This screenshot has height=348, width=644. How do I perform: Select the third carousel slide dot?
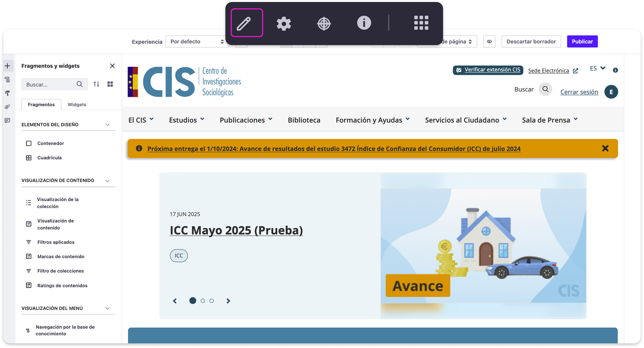pos(211,301)
